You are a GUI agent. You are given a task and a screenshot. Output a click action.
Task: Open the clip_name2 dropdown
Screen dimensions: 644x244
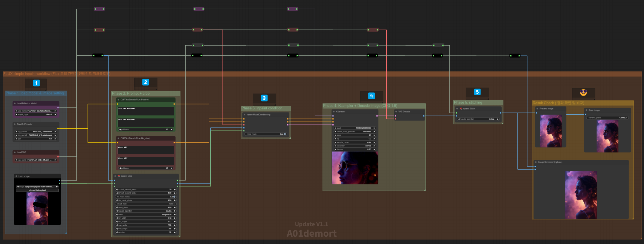point(36,135)
